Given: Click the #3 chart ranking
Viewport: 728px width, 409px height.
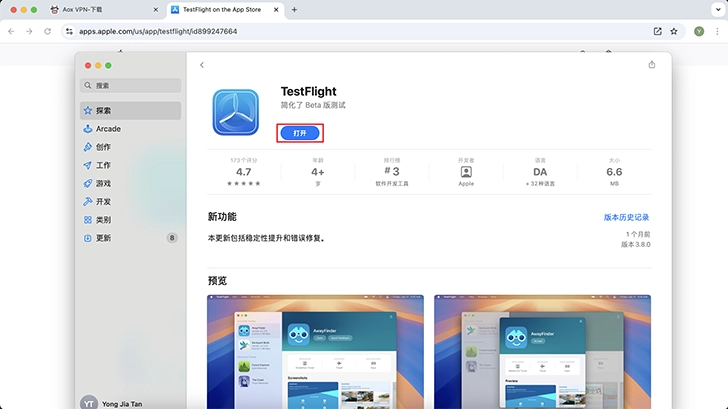Looking at the screenshot, I should 392,172.
